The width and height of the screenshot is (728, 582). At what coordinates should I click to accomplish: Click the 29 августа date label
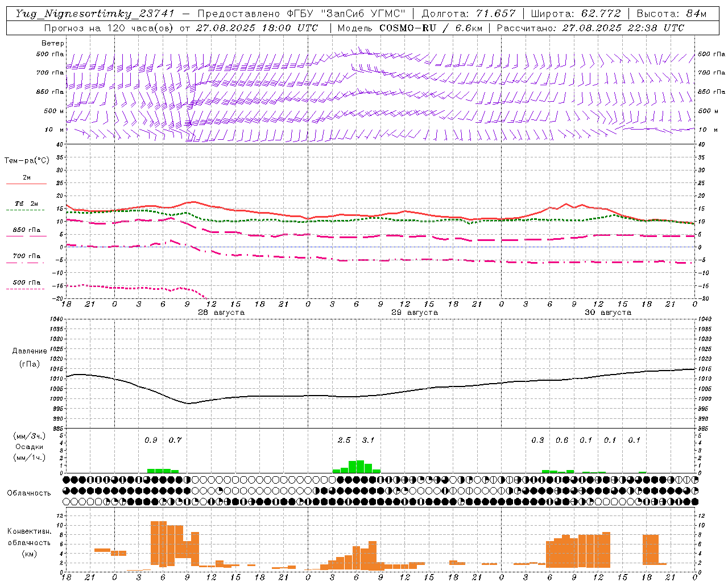(x=415, y=313)
